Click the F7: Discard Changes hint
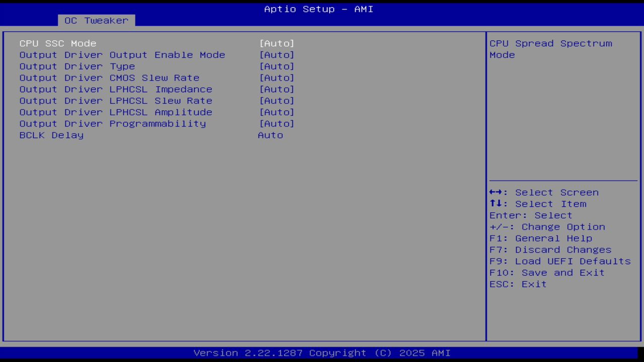644x362 pixels. (550, 250)
